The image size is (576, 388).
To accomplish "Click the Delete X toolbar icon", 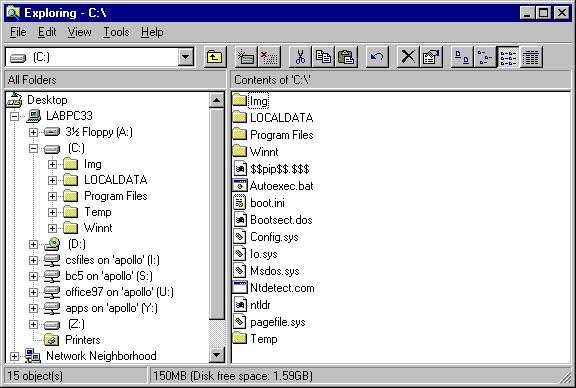I will pyautogui.click(x=408, y=57).
